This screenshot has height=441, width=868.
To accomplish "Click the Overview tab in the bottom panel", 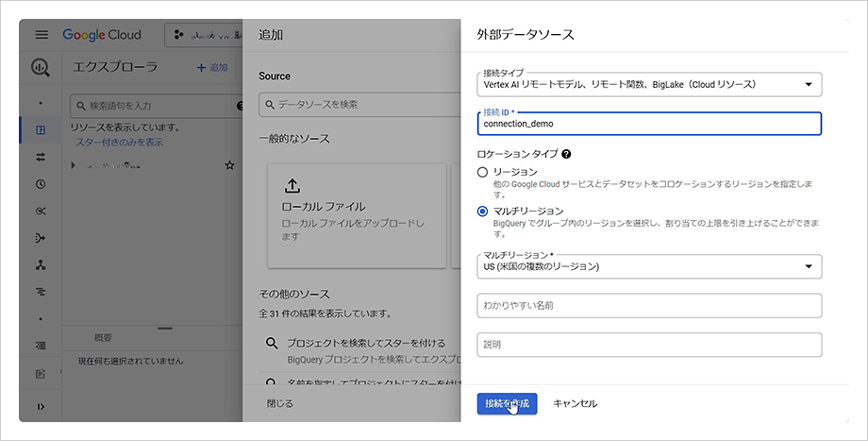I will point(103,337).
